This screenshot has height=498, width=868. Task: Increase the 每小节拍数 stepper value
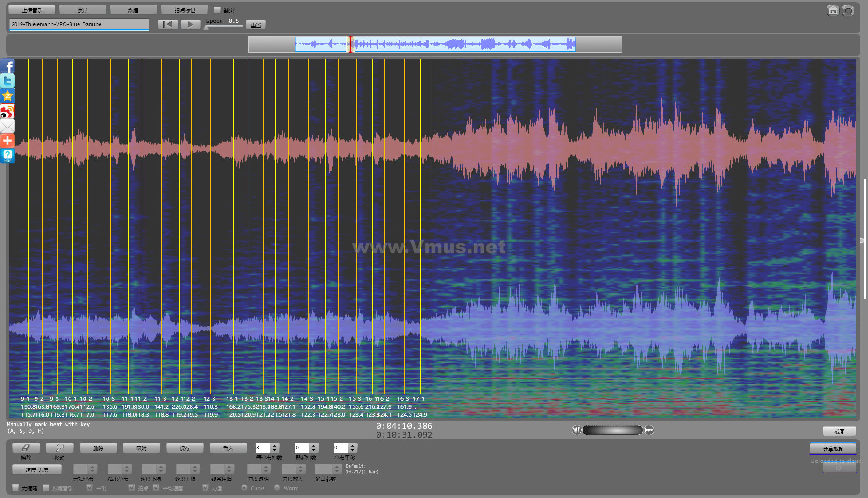pos(275,446)
